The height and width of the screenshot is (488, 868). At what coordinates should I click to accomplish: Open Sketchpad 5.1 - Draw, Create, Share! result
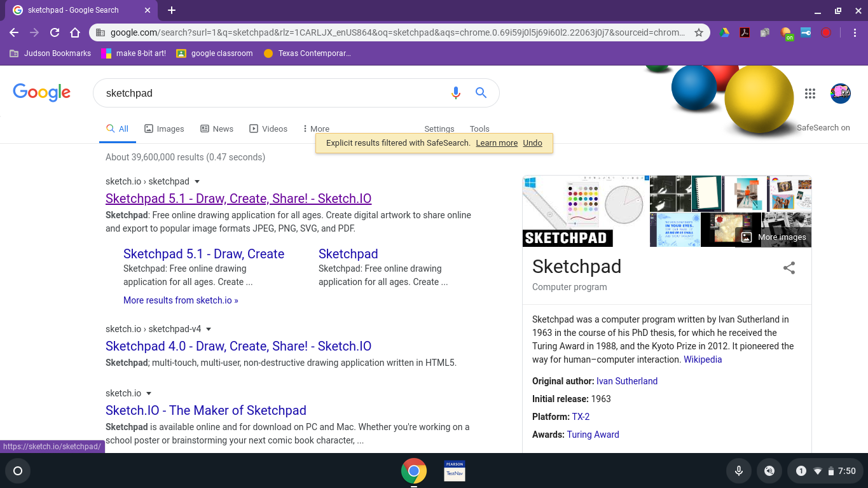pos(238,199)
